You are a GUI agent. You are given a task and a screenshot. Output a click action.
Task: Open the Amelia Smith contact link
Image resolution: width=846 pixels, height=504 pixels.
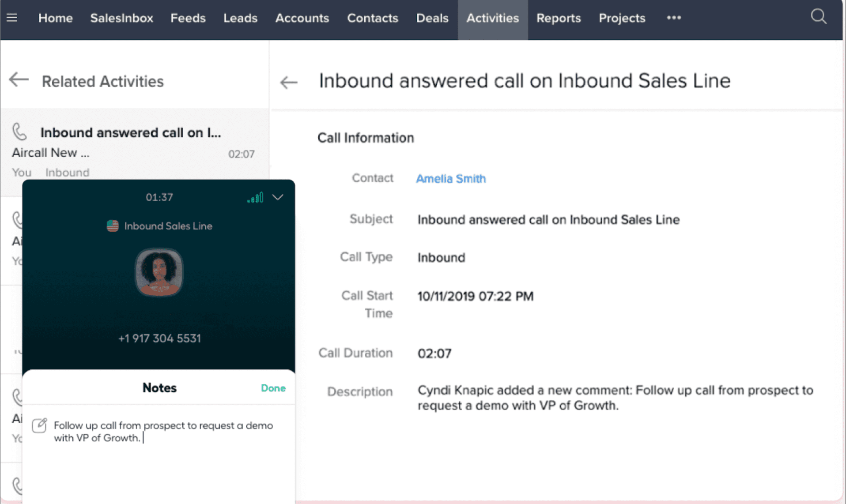(450, 178)
